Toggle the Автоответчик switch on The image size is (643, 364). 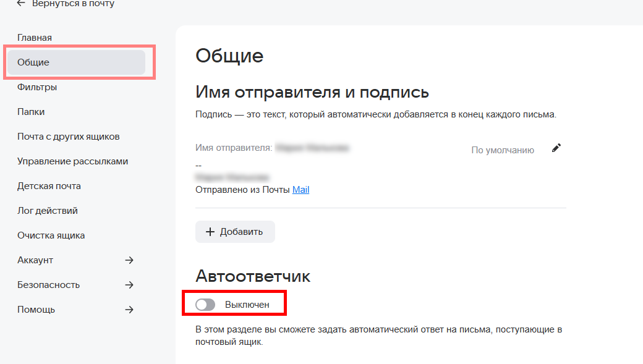pos(205,305)
